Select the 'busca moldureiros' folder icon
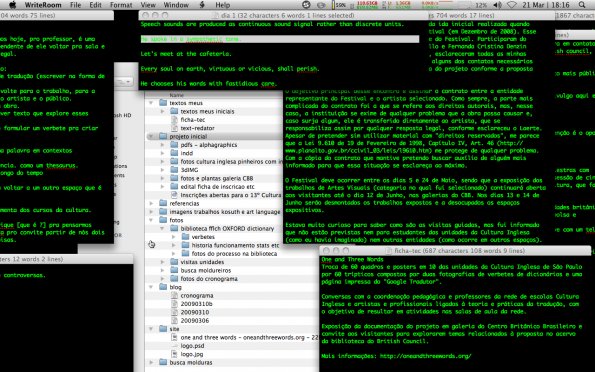The width and height of the screenshot is (595, 372). click(174, 270)
